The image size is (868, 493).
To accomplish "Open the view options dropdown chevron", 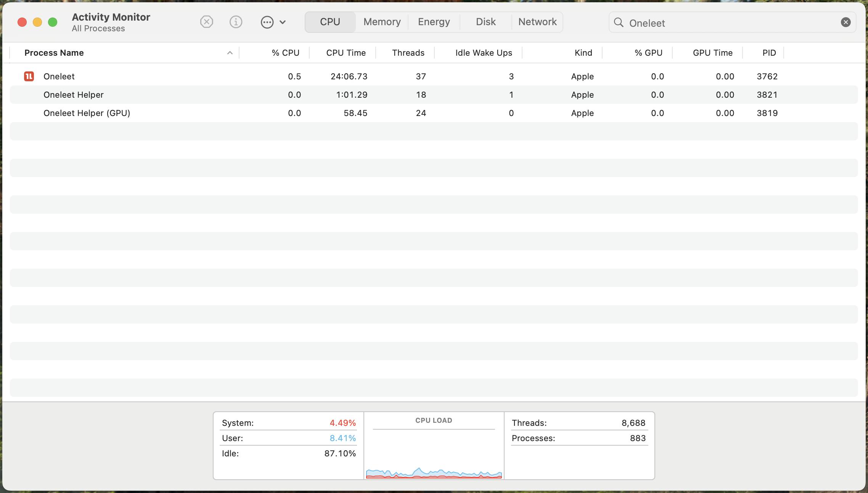I will [282, 22].
